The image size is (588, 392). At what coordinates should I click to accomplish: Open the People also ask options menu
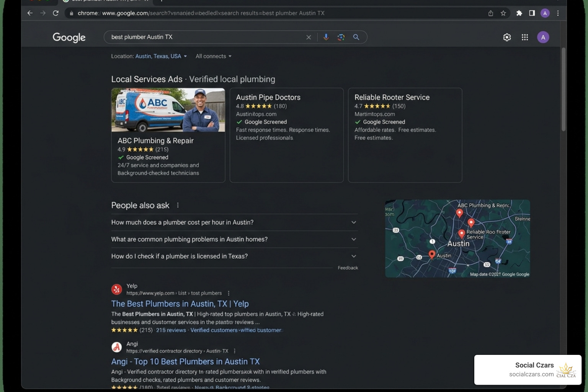click(178, 205)
